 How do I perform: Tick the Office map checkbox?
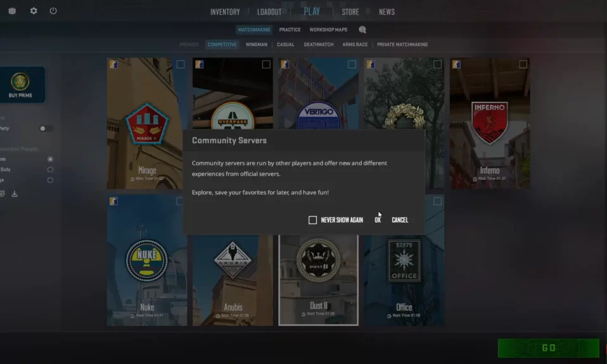(x=437, y=201)
